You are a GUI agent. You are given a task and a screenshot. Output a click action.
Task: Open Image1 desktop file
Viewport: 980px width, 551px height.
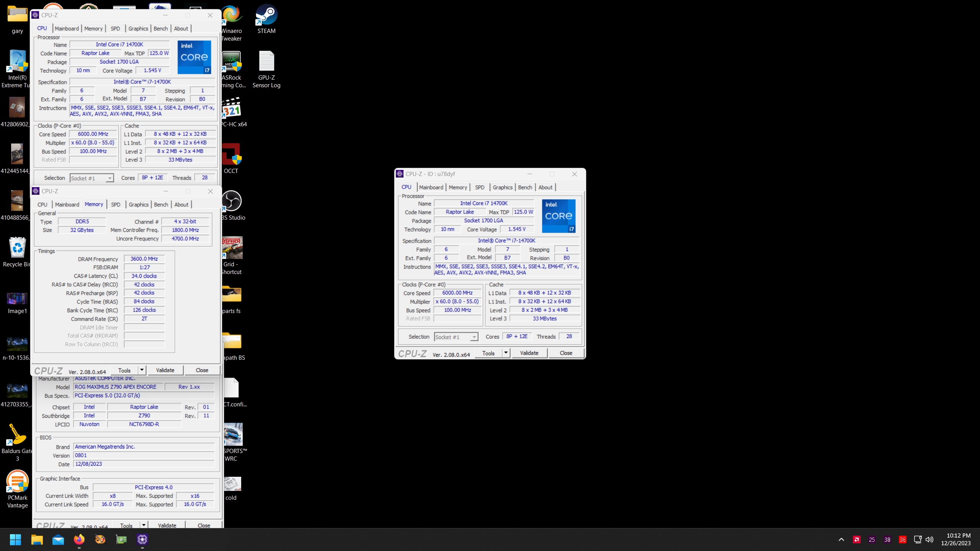coord(17,303)
